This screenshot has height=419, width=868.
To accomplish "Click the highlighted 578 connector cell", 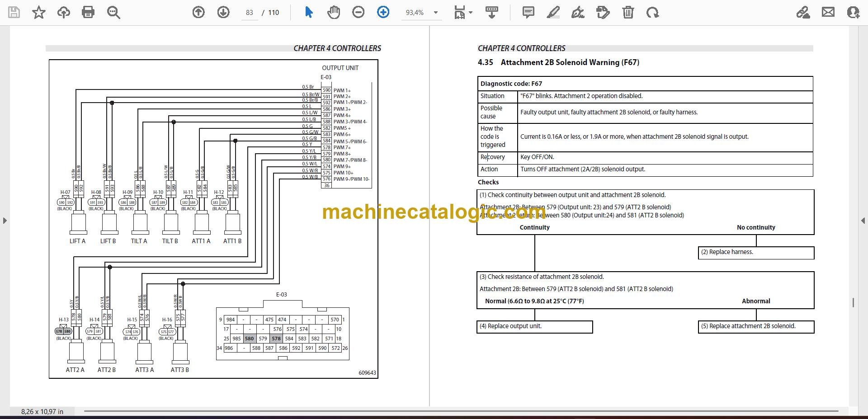I will [x=276, y=338].
